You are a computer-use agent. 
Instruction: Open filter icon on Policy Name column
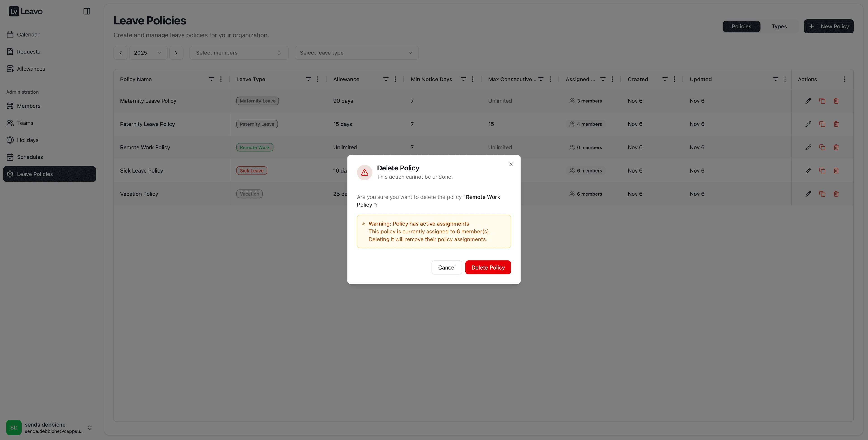click(211, 79)
